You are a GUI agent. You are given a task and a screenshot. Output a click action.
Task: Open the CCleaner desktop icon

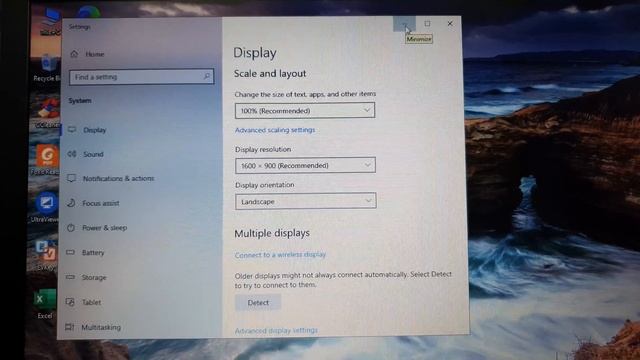48,114
